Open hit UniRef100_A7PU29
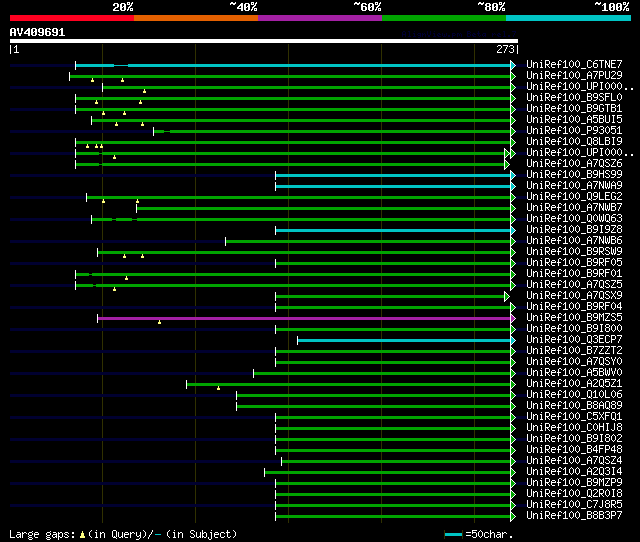Image resolution: width=640 pixels, height=542 pixels. (574, 75)
